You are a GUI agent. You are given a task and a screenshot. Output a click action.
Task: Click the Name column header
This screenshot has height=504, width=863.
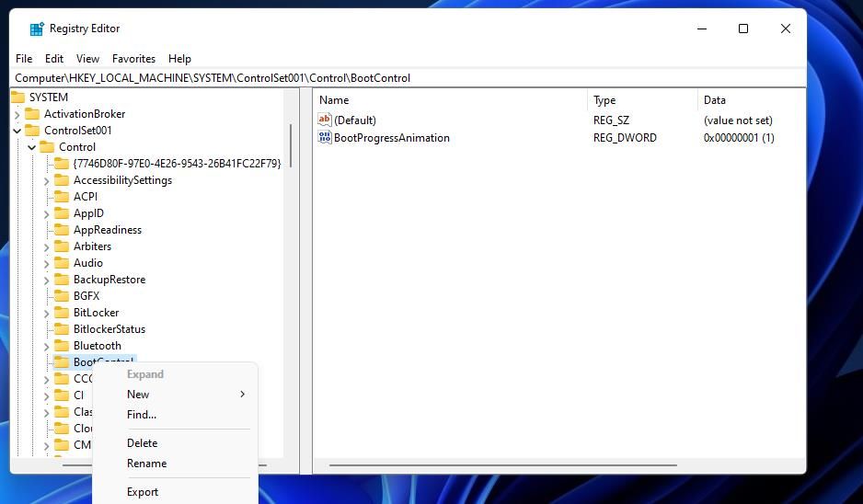pyautogui.click(x=450, y=100)
